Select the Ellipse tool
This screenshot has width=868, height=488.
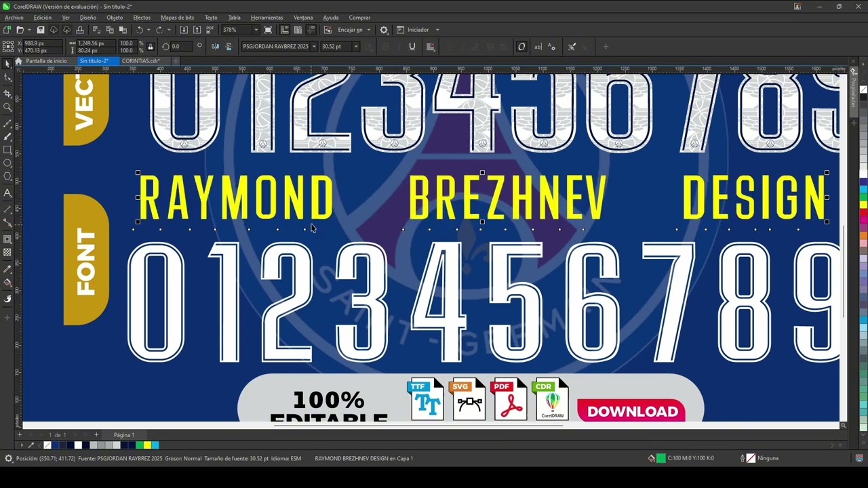tap(7, 163)
